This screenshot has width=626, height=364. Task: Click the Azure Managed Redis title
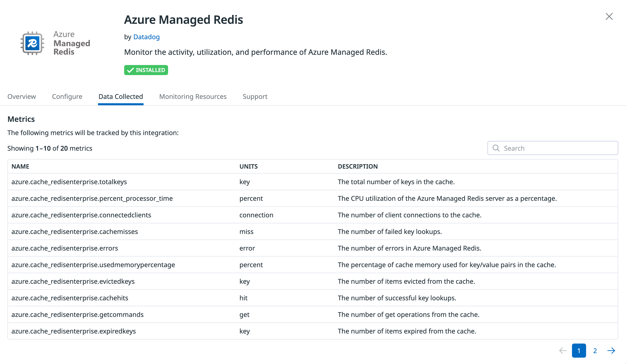coord(184,20)
